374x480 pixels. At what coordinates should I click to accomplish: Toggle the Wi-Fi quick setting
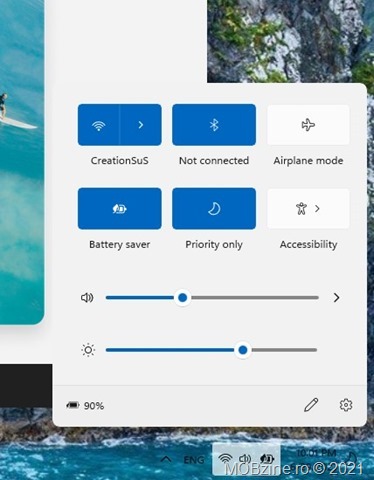(99, 125)
